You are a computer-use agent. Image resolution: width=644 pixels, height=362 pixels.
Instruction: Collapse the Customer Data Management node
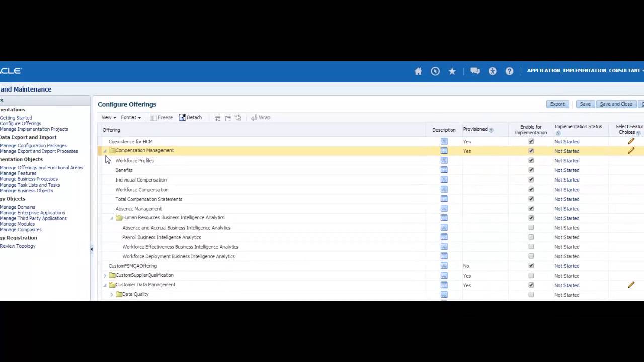(105, 285)
